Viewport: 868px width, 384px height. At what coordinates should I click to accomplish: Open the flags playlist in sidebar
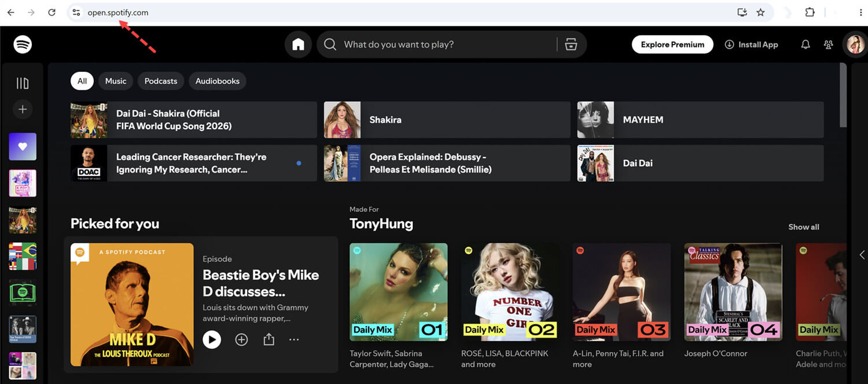pyautogui.click(x=23, y=256)
